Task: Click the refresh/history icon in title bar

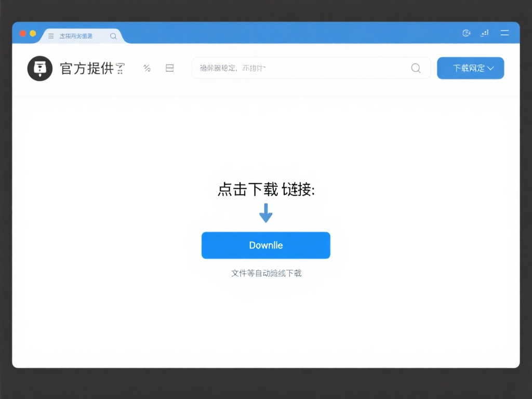Action: pyautogui.click(x=466, y=33)
